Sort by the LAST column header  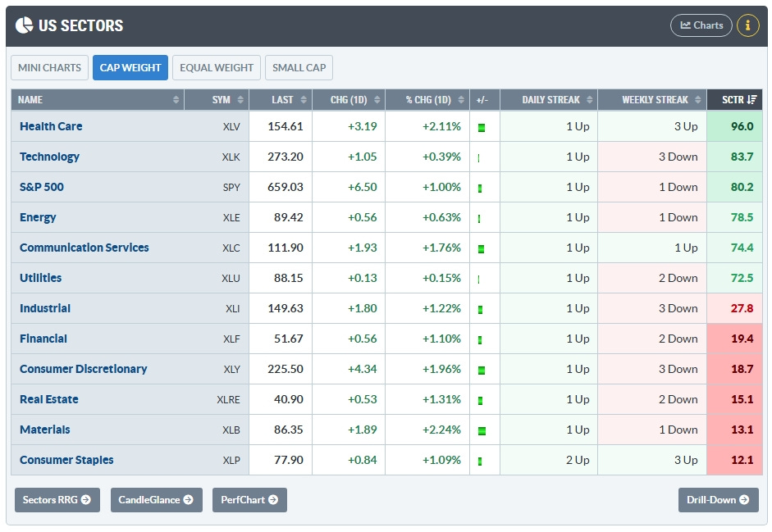click(x=281, y=100)
